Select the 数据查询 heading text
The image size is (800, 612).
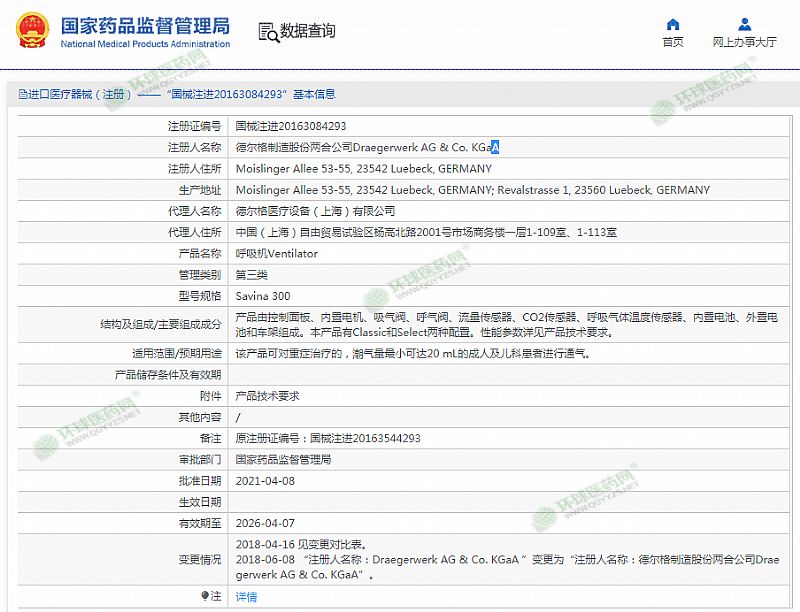[x=308, y=32]
